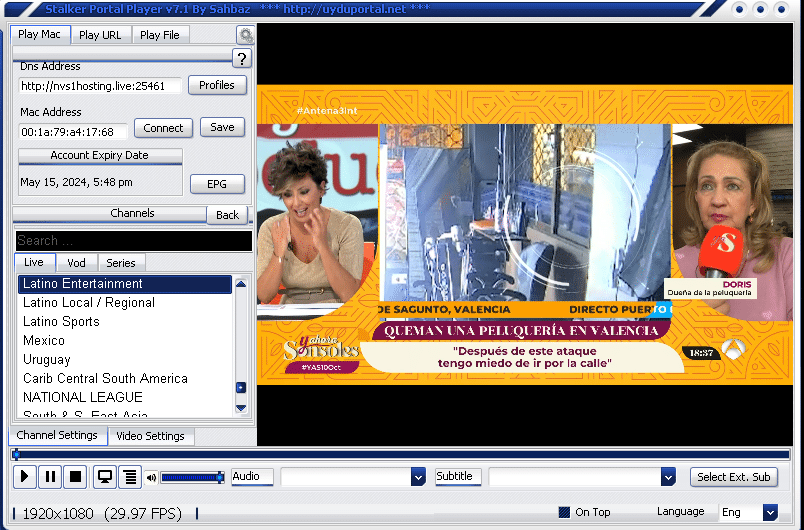
Task: Open the Channel Settings tab
Action: click(57, 435)
